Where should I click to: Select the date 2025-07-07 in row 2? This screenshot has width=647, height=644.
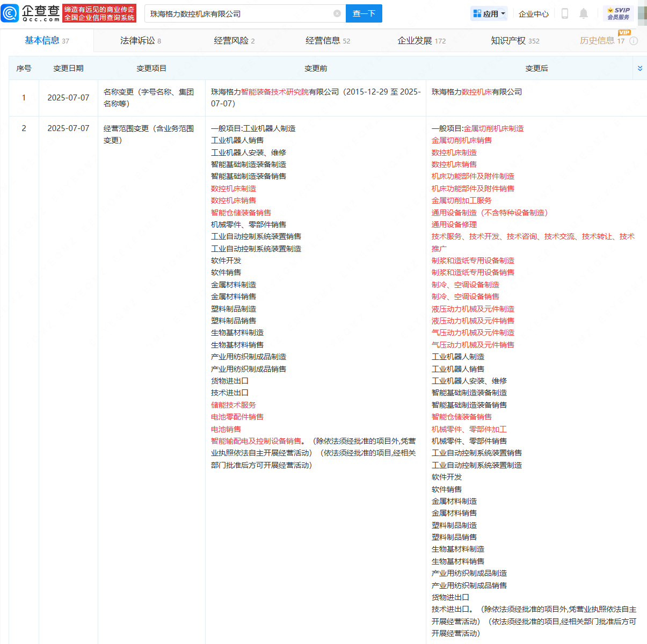(x=68, y=128)
